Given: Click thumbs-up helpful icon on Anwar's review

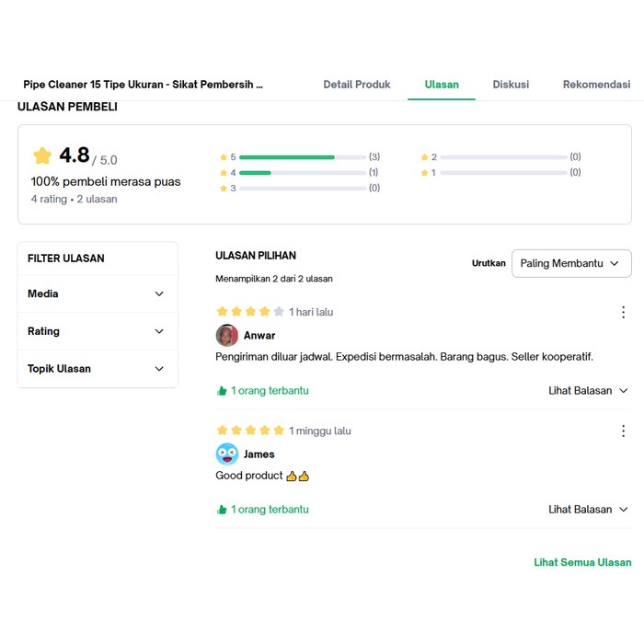Looking at the screenshot, I should [x=222, y=391].
